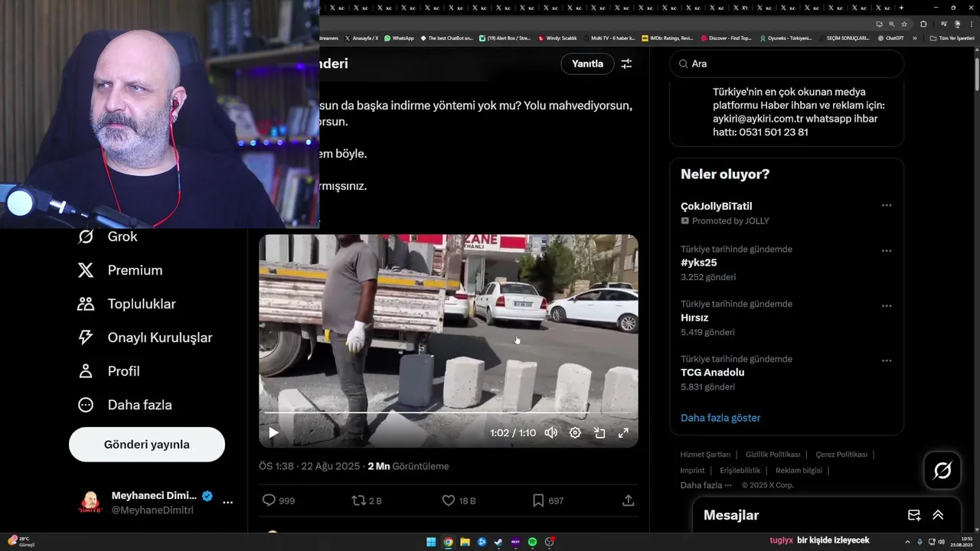This screenshot has width=980, height=551.
Task: Open the Profil person icon
Action: point(86,371)
